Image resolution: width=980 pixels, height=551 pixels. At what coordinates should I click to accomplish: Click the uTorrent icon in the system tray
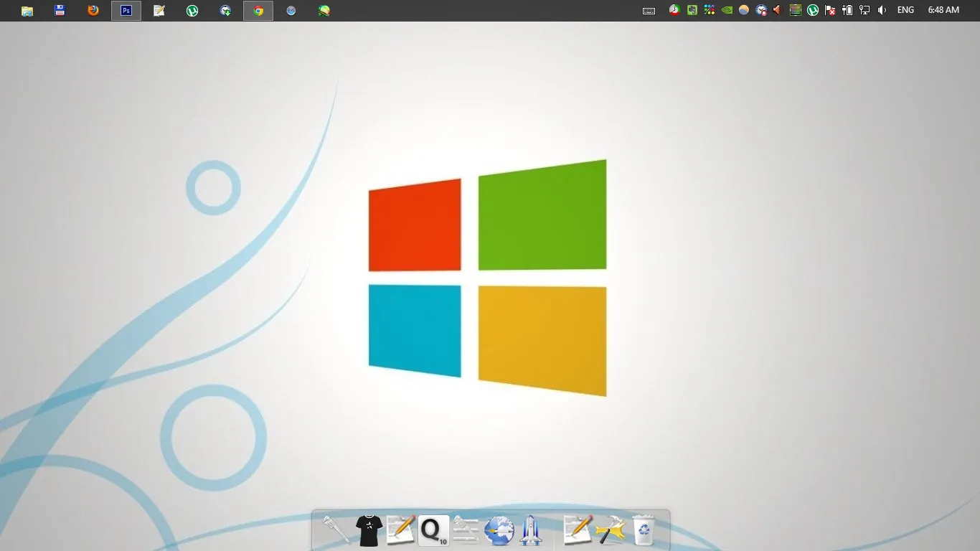tap(812, 10)
